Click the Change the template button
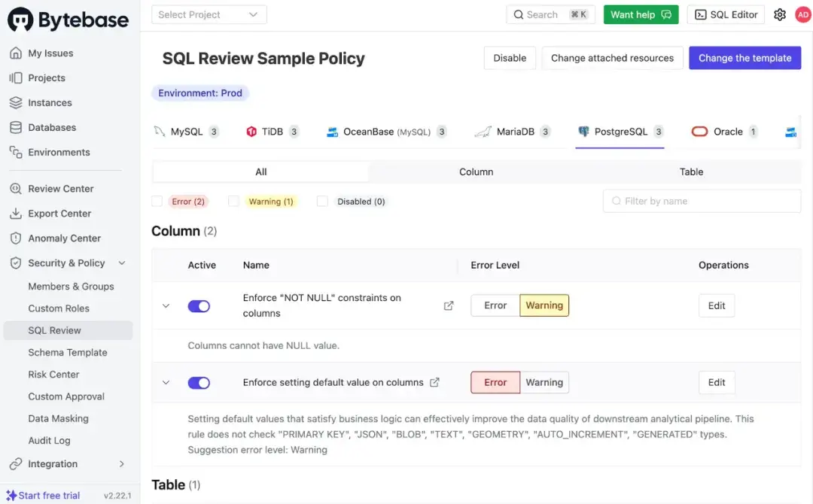 (744, 58)
